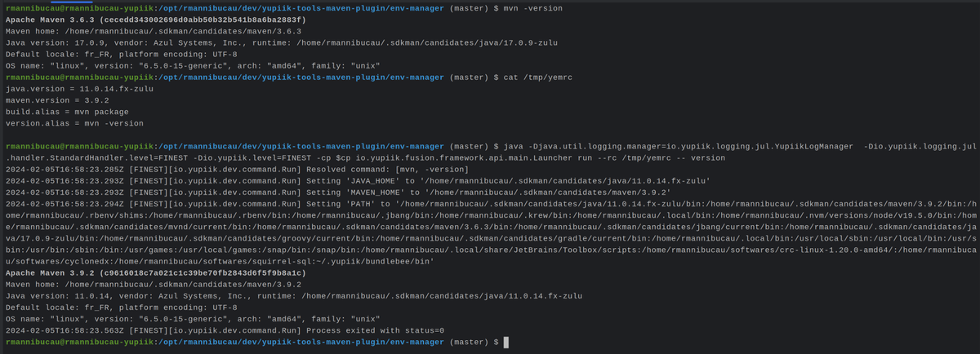This screenshot has height=354, width=980.
Task: Click the 'cat /tmp/yemrc' command
Action: (539, 77)
